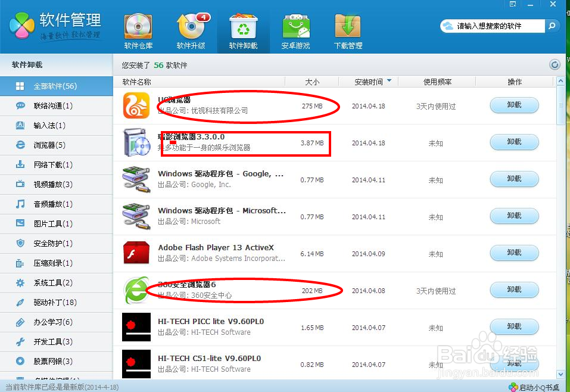Open the 软件仓库 software library tab
Viewport: 570px width, 392px height.
[139, 32]
